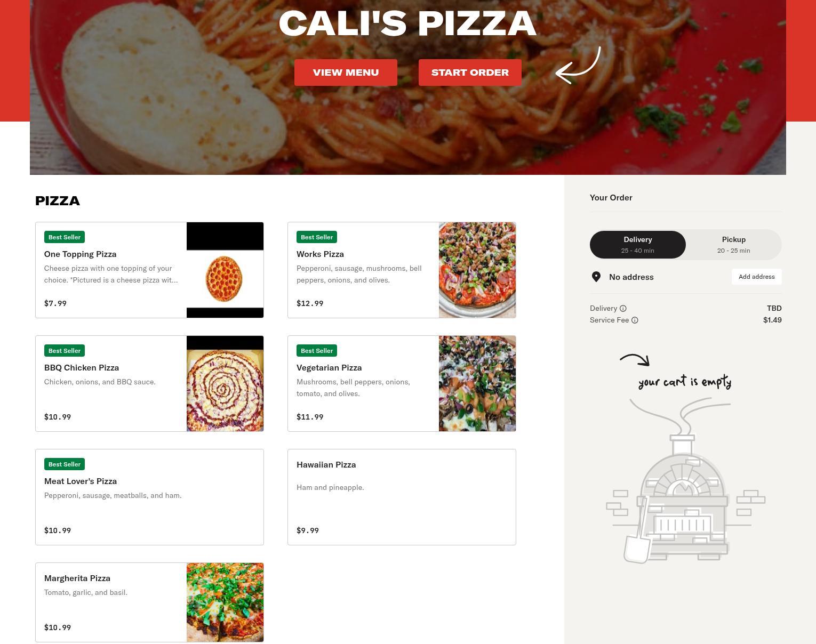816x644 pixels.
Task: Click the Works Pizza photo
Action: click(477, 270)
